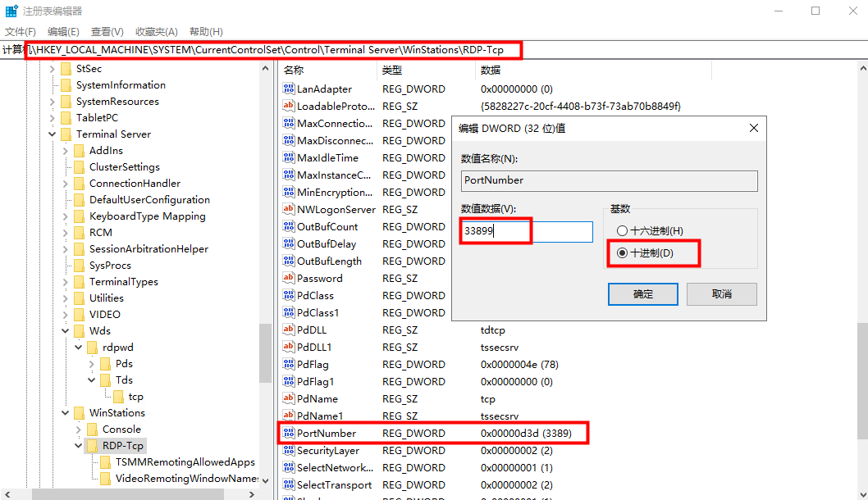Click the PortNumber DWORD value icon

[x=288, y=433]
